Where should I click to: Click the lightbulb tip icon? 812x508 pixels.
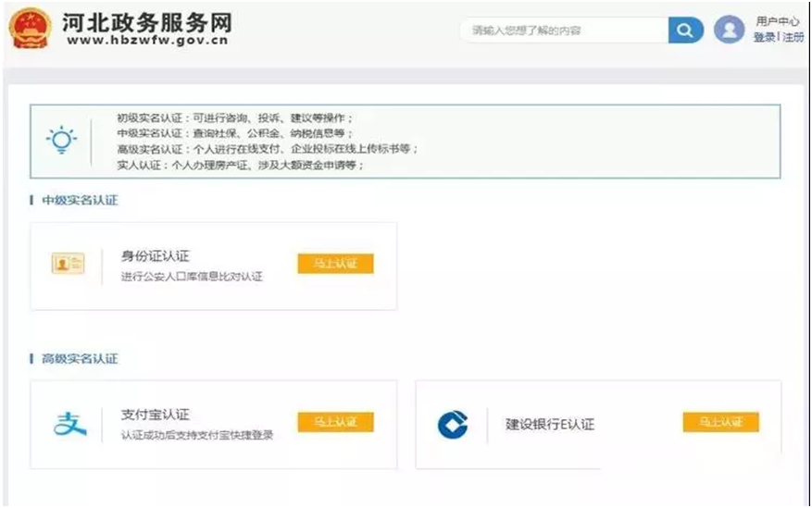(x=61, y=140)
